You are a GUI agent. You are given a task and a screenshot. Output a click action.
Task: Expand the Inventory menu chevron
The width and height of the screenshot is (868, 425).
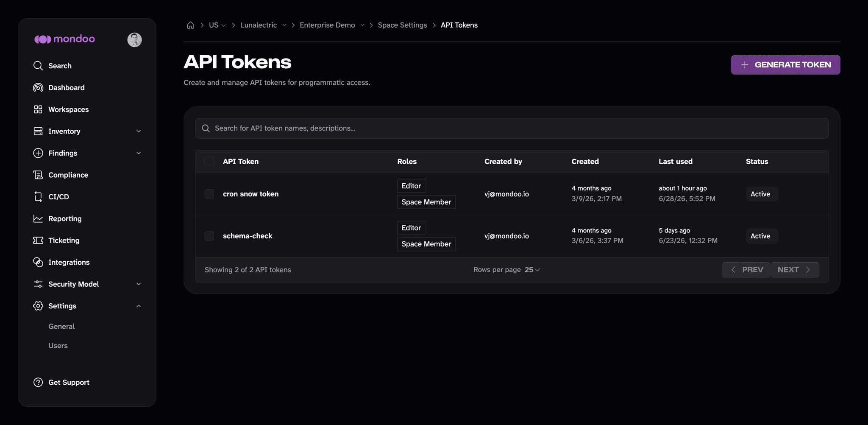pyautogui.click(x=139, y=131)
